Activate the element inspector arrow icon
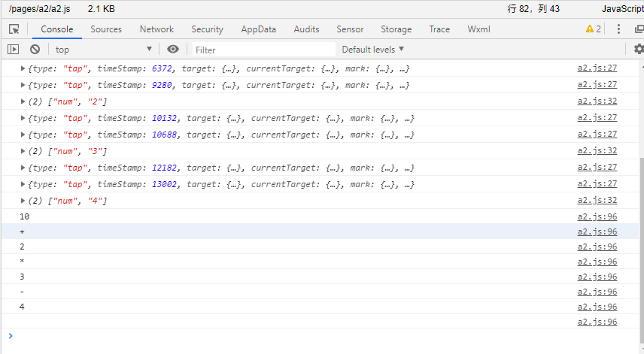The image size is (644, 354). click(x=14, y=29)
